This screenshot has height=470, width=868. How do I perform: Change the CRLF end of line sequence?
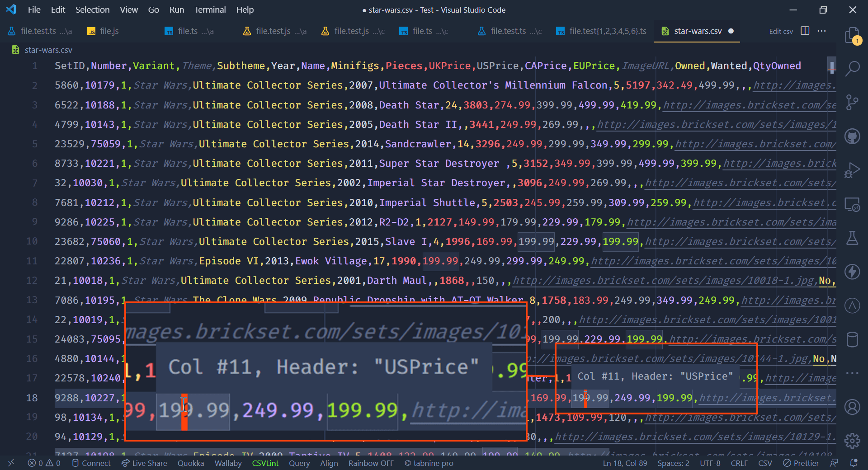click(x=739, y=463)
